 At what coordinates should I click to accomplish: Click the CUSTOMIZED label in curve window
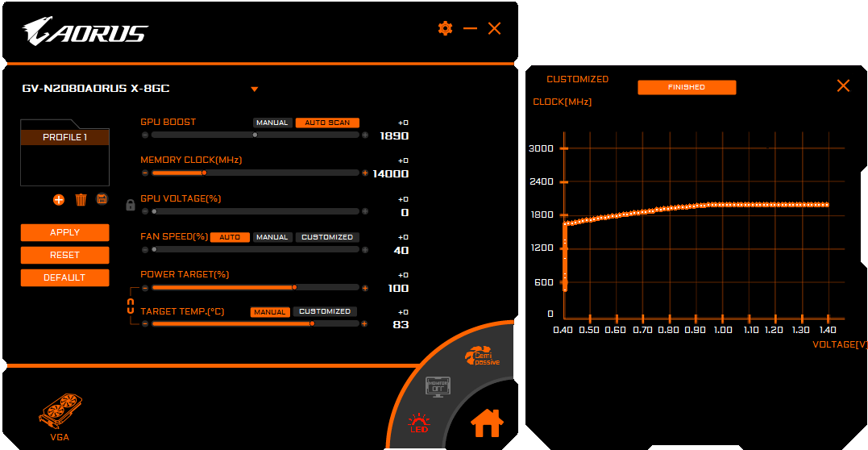pyautogui.click(x=577, y=79)
